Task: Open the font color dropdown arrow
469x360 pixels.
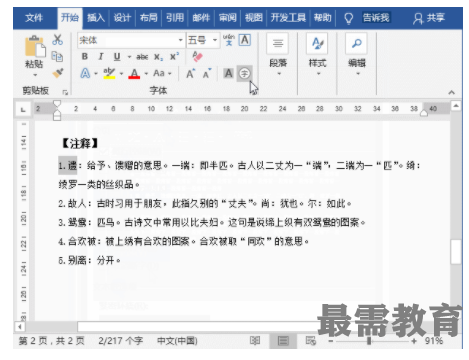Action: coord(146,74)
